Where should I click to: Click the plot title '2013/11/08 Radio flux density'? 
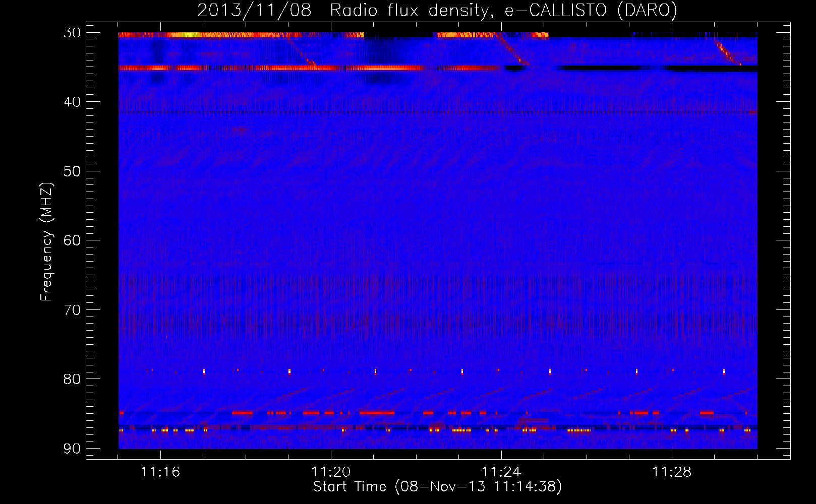click(437, 10)
